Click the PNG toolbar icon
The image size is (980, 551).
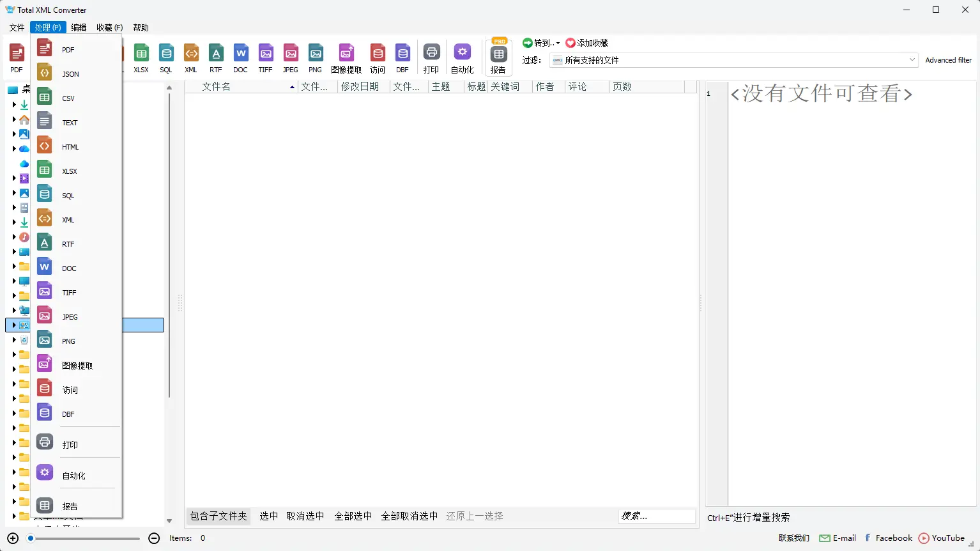(316, 59)
